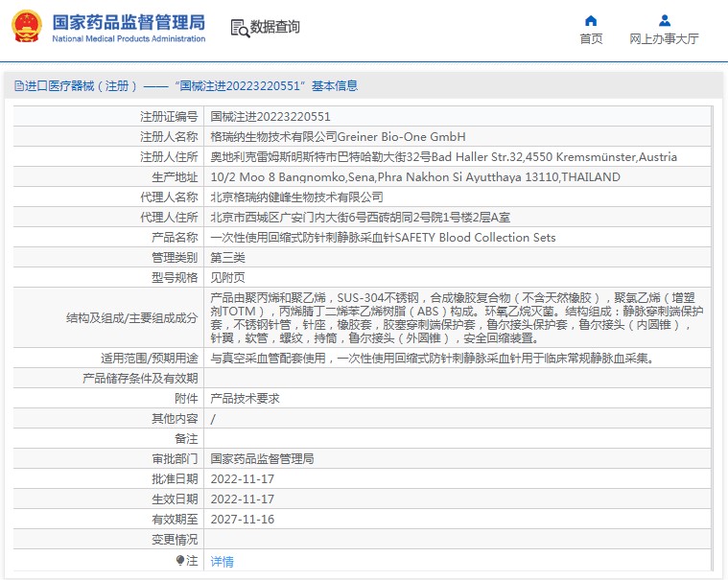Click the document icon before 进口医疗器械

(18, 86)
